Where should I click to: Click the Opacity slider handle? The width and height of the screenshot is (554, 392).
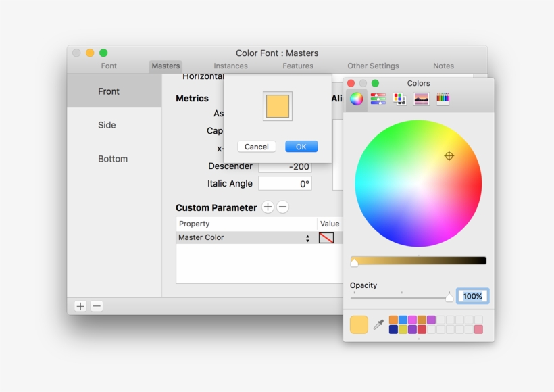pyautogui.click(x=449, y=297)
